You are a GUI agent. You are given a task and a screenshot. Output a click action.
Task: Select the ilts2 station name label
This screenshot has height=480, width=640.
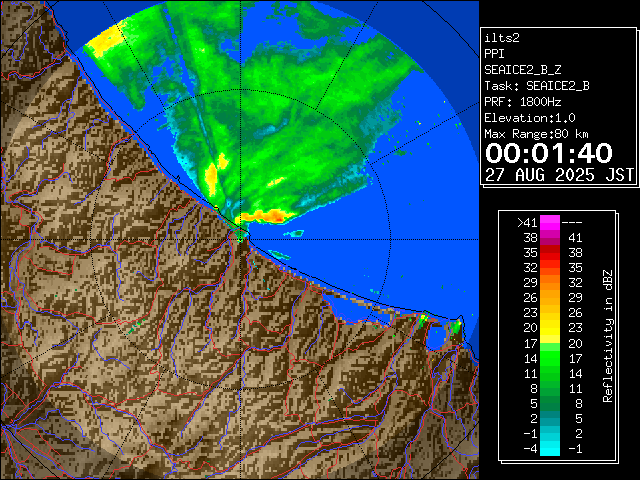504,38
